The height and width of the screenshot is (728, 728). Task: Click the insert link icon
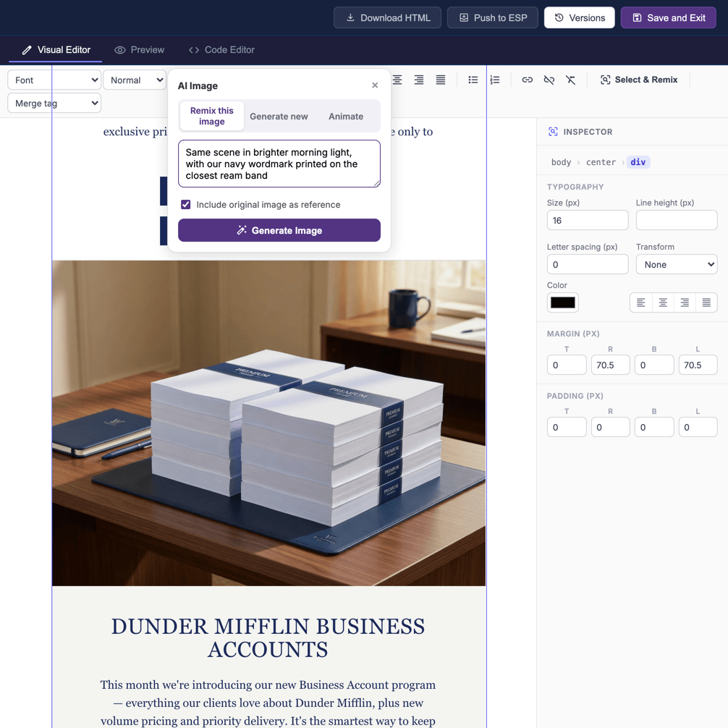coord(528,80)
